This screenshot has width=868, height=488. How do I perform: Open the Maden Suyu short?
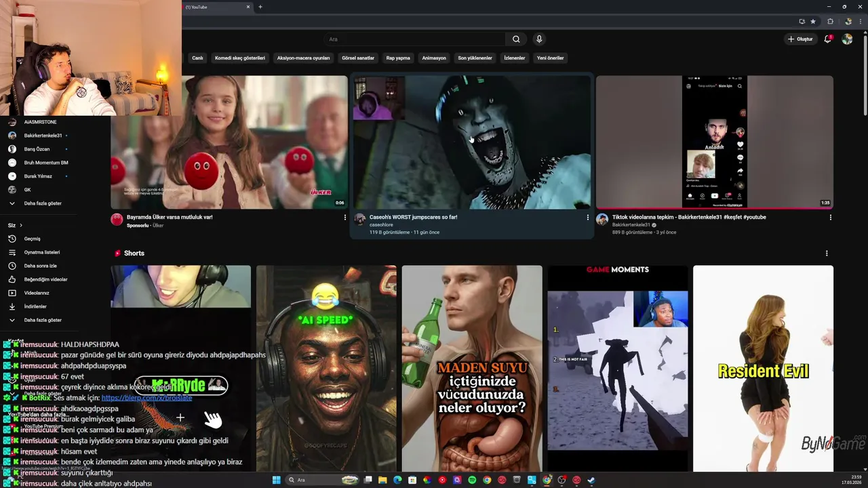coord(472,368)
